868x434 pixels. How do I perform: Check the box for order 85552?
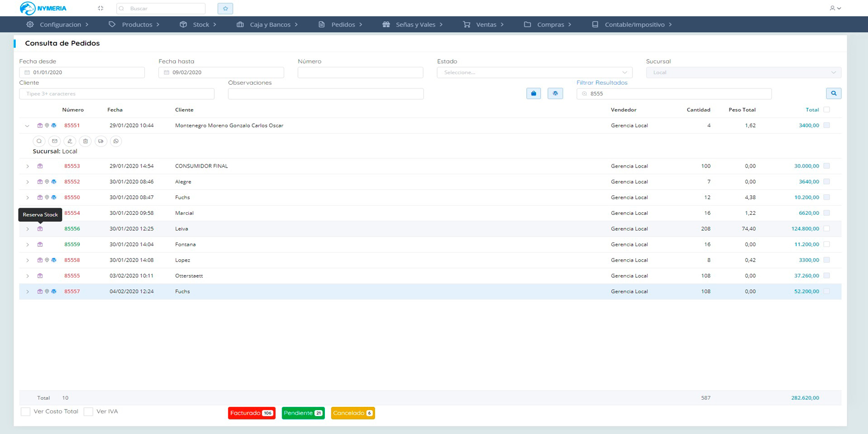click(x=827, y=182)
